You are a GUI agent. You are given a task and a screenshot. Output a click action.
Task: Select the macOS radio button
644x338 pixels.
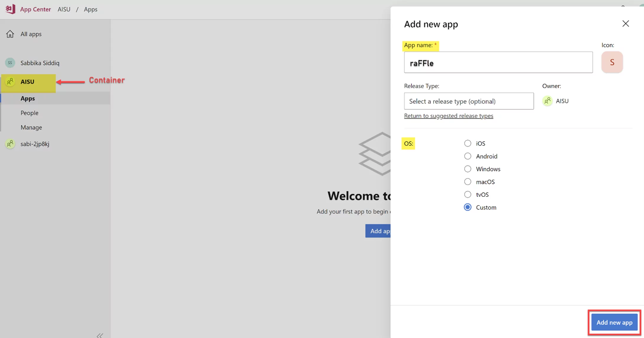(468, 182)
